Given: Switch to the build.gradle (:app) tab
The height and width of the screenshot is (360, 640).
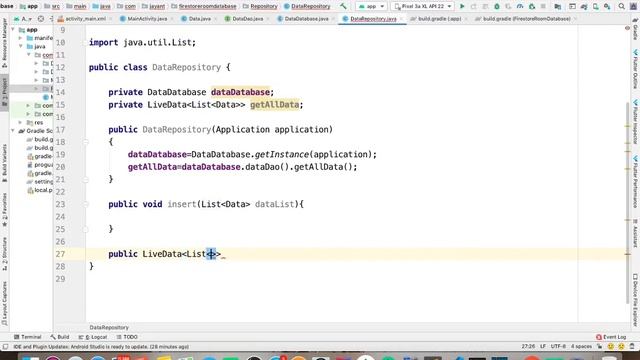Looking at the screenshot, I should pyautogui.click(x=439, y=19).
